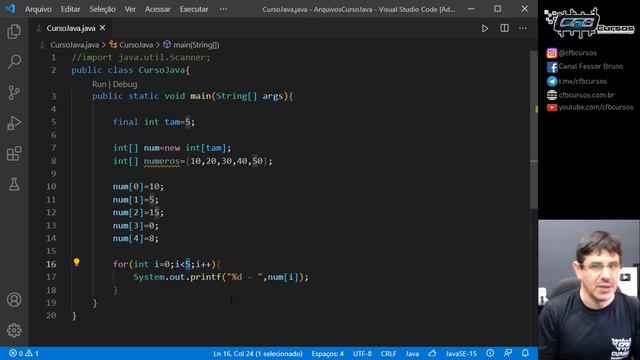This screenshot has width=640, height=360.
Task: Click the lightbulb quick fix on line 16
Action: [76, 262]
